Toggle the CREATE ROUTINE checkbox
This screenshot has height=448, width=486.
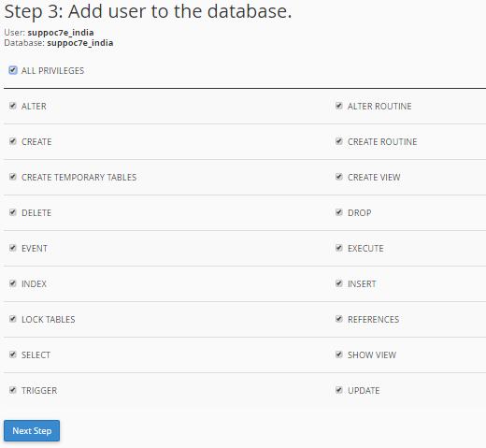[x=339, y=141]
